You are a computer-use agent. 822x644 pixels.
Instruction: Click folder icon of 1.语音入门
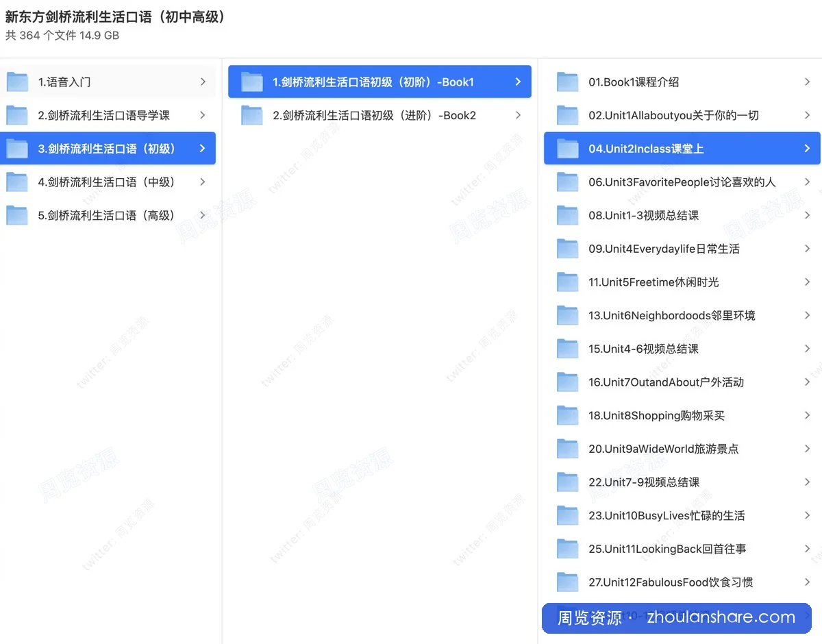[17, 82]
